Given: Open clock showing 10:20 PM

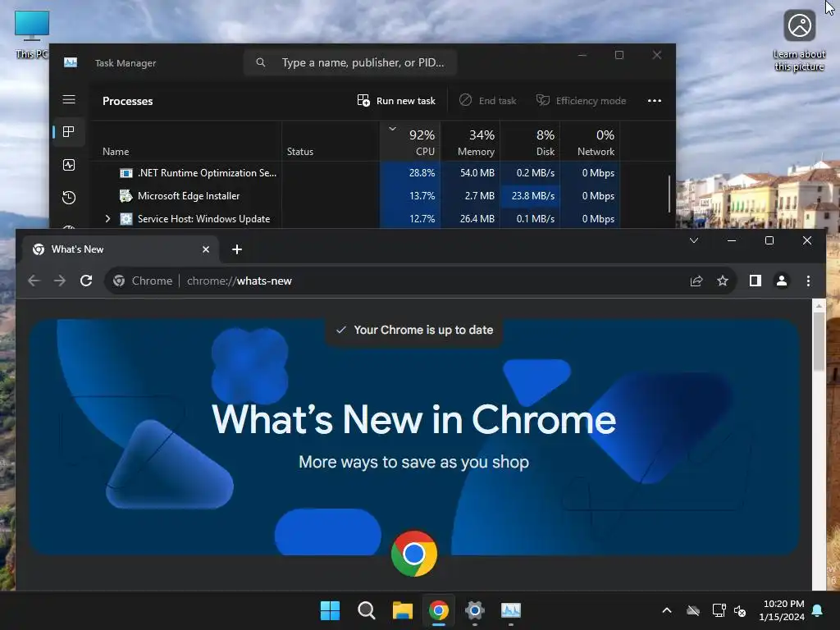Looking at the screenshot, I should 782,610.
